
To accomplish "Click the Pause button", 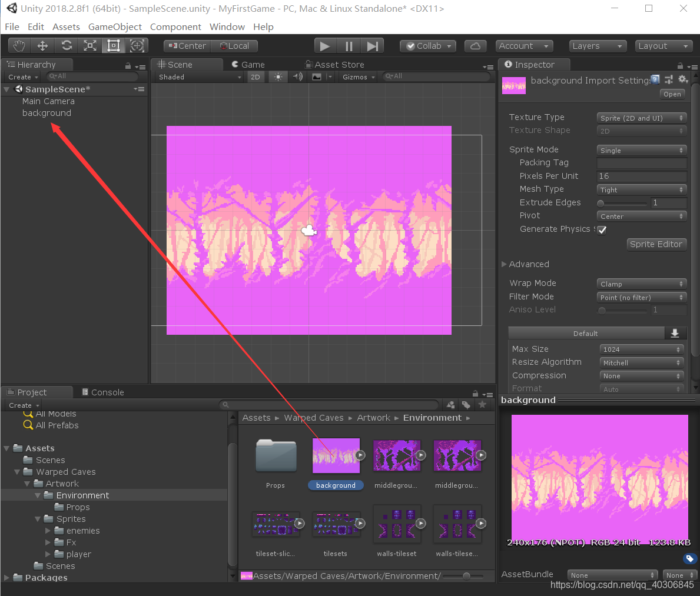I will click(349, 46).
